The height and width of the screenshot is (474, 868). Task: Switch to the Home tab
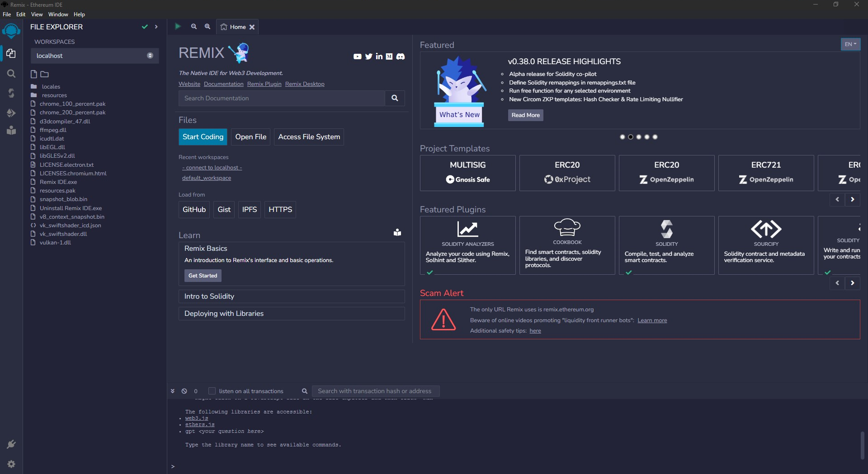(x=235, y=27)
